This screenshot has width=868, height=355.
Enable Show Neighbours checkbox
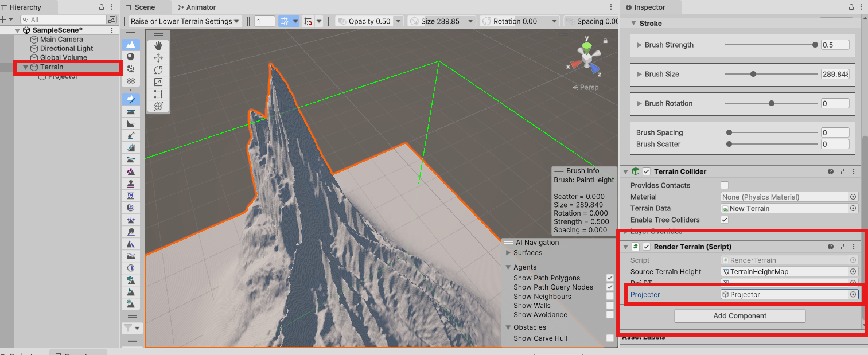610,296
